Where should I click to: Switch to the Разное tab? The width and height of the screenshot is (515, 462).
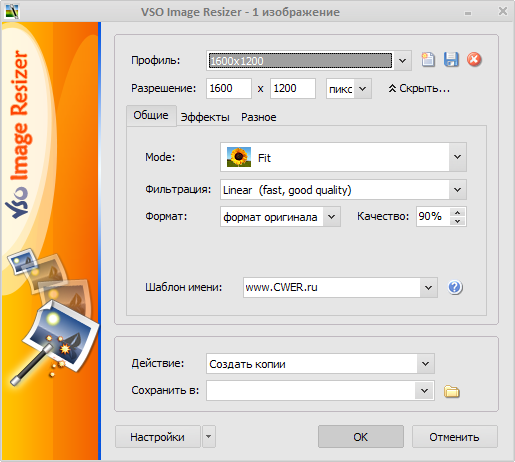coord(259,117)
